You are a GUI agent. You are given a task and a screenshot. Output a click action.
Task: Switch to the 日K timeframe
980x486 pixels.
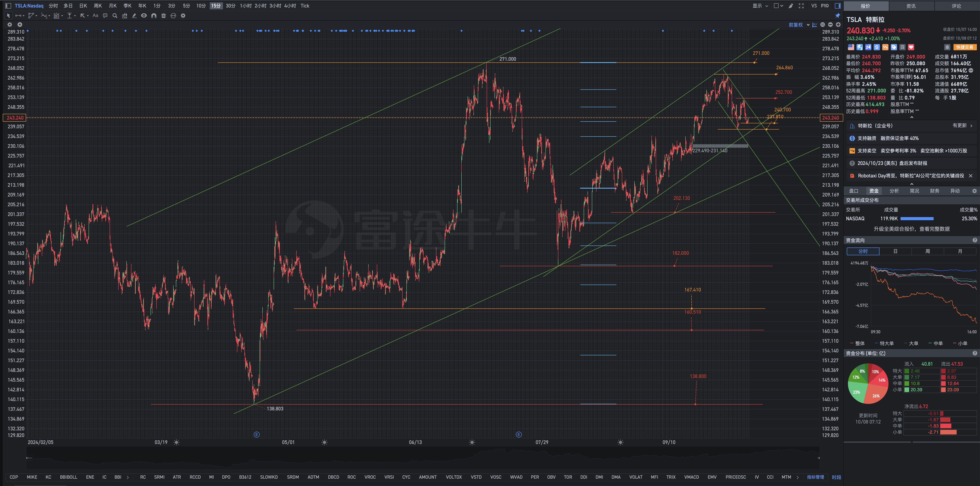[83, 6]
